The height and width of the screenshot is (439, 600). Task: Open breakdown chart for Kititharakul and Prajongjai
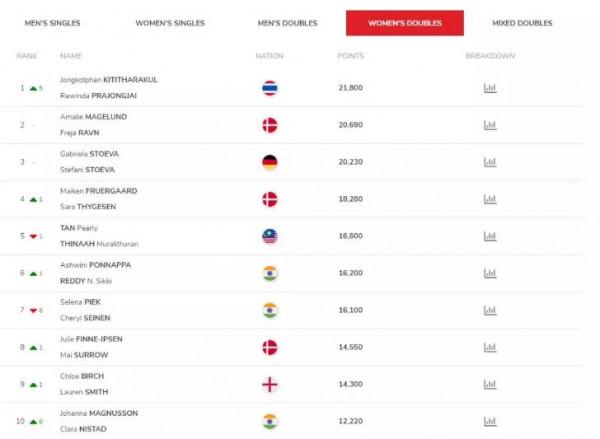(x=490, y=88)
